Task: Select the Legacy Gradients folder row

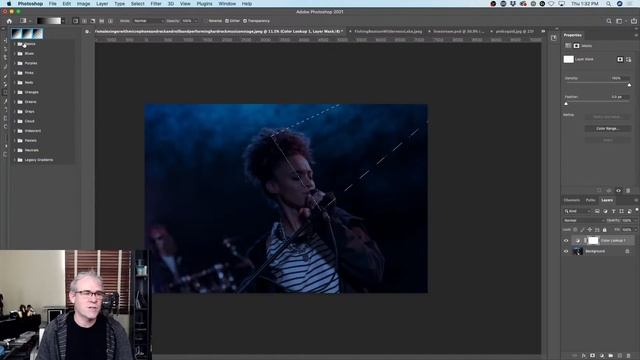Action: [x=43, y=160]
